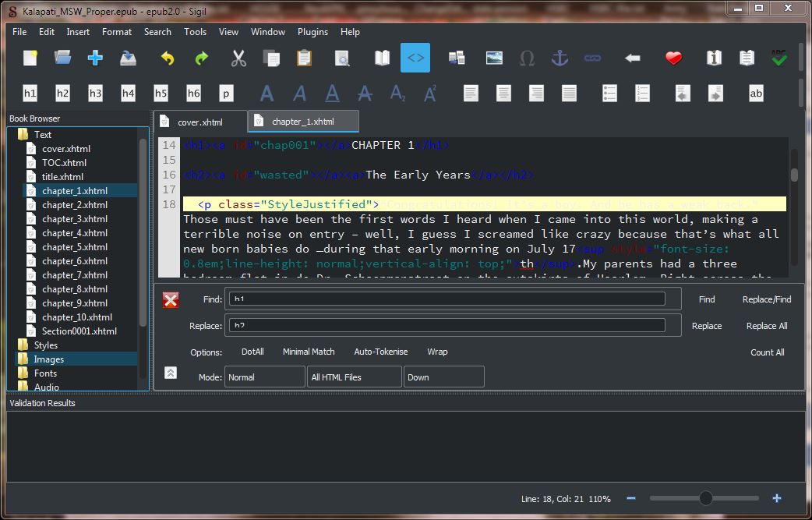Click the Replace All button
812x520 pixels.
coord(766,326)
